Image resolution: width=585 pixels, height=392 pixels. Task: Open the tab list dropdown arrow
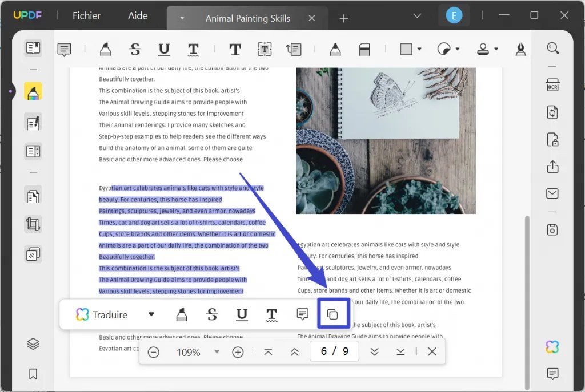pyautogui.click(x=182, y=18)
